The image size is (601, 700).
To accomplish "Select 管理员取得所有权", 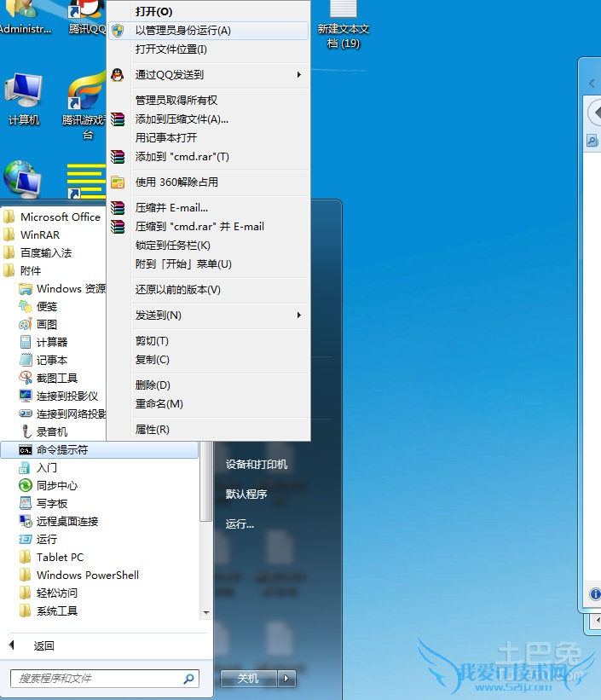I will [209, 100].
